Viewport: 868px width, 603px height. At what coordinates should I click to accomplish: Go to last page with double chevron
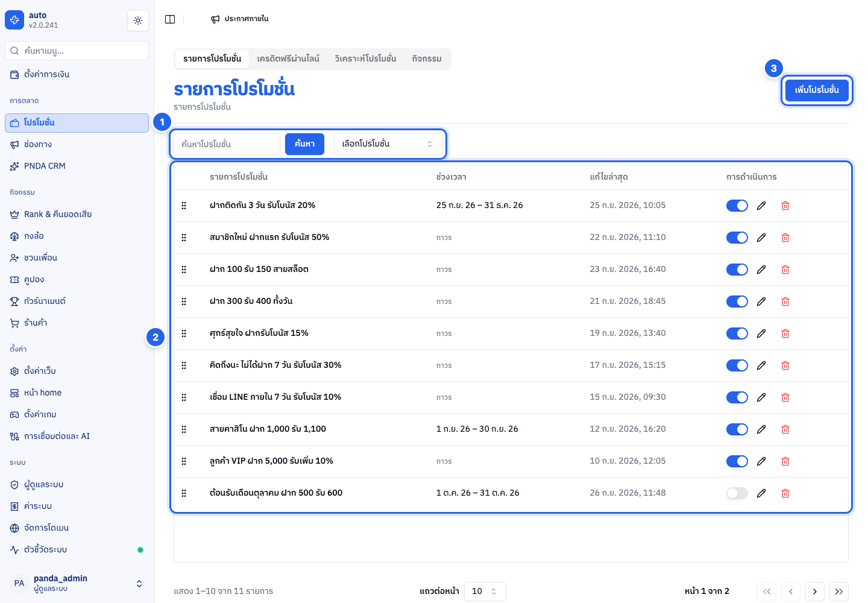point(839,592)
